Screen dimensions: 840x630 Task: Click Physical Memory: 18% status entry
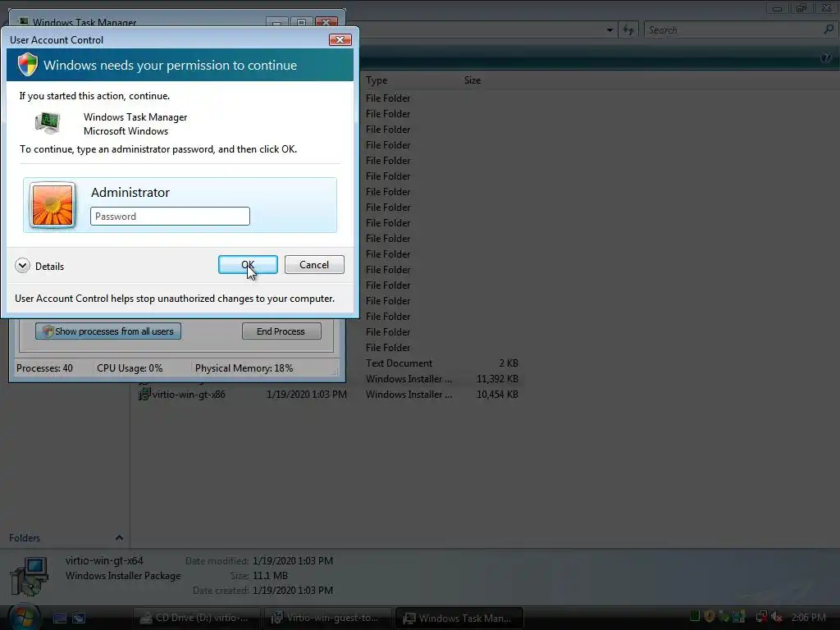click(244, 368)
